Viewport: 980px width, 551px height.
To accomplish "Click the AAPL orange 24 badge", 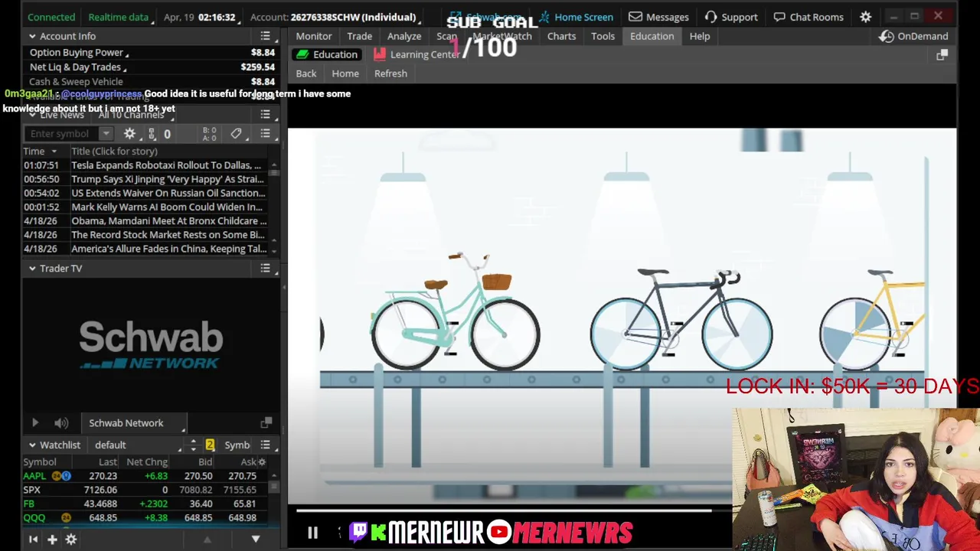I will coord(57,476).
